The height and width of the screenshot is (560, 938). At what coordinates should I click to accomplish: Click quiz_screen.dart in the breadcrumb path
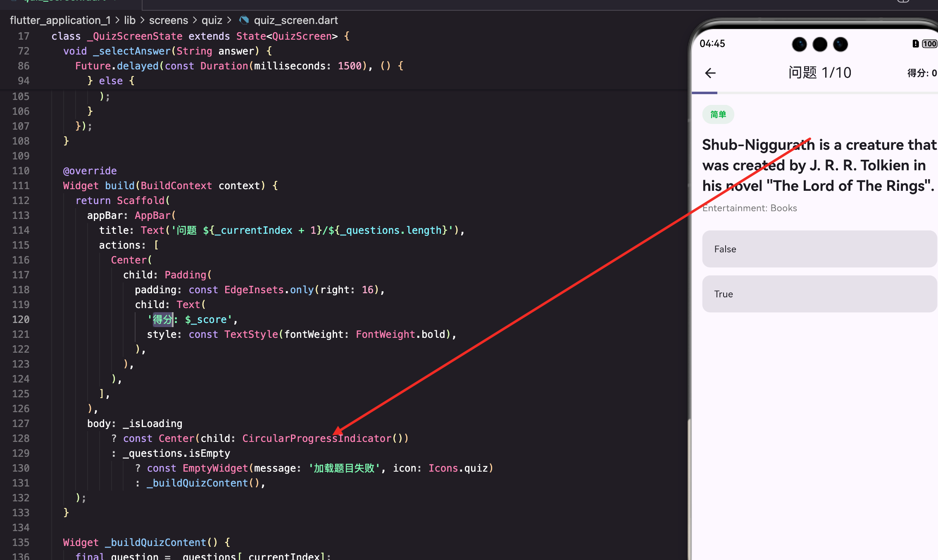click(296, 20)
